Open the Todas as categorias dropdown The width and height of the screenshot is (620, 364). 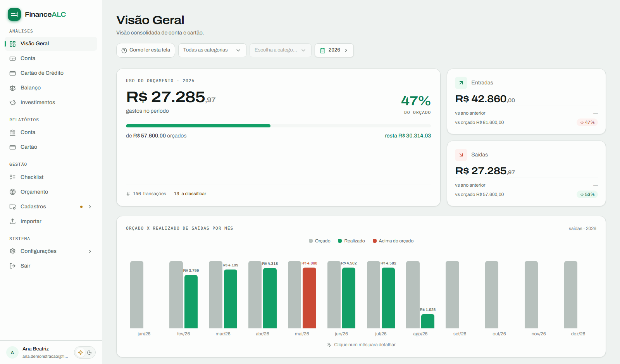(x=212, y=50)
